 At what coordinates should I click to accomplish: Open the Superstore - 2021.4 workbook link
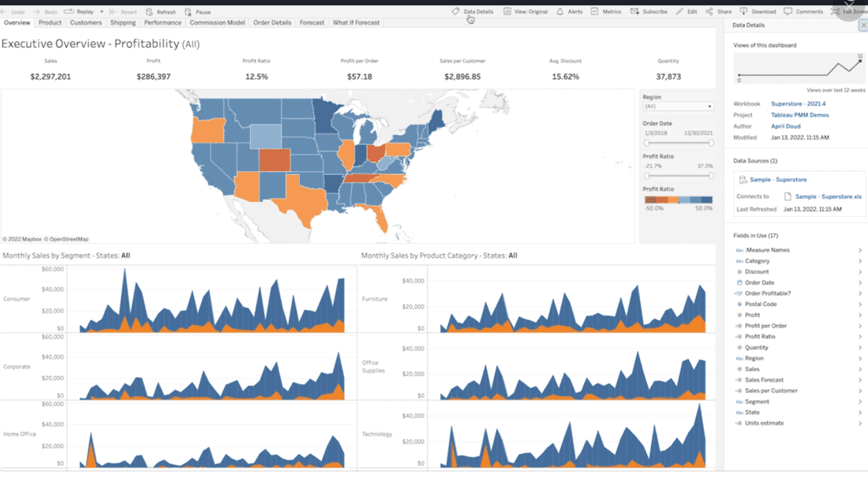pos(799,104)
